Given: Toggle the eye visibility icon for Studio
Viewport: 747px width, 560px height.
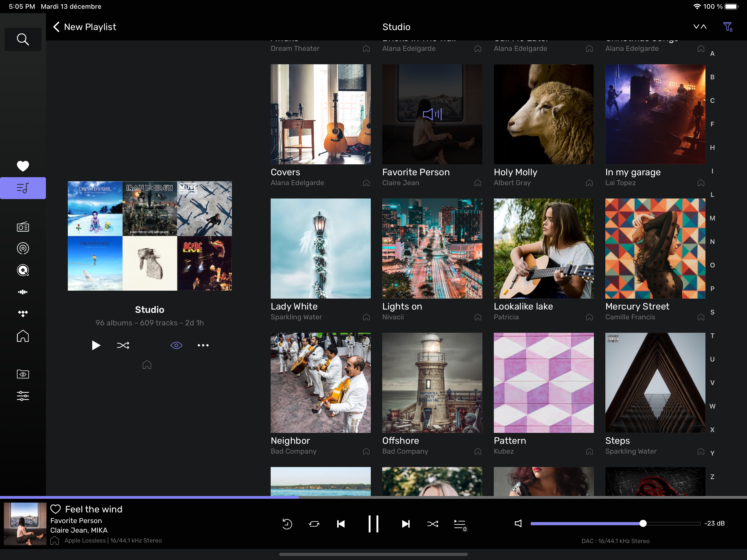Looking at the screenshot, I should [x=176, y=345].
